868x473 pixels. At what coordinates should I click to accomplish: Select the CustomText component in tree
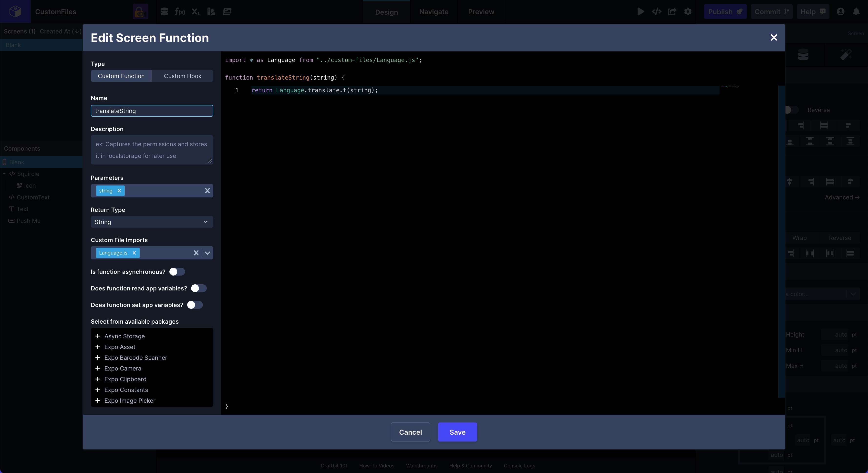[33, 197]
